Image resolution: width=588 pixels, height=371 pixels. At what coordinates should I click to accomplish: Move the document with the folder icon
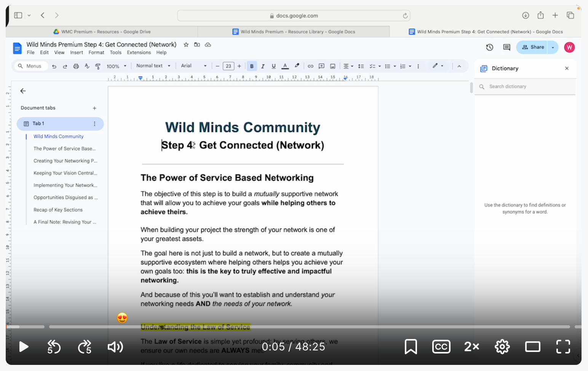pyautogui.click(x=197, y=45)
